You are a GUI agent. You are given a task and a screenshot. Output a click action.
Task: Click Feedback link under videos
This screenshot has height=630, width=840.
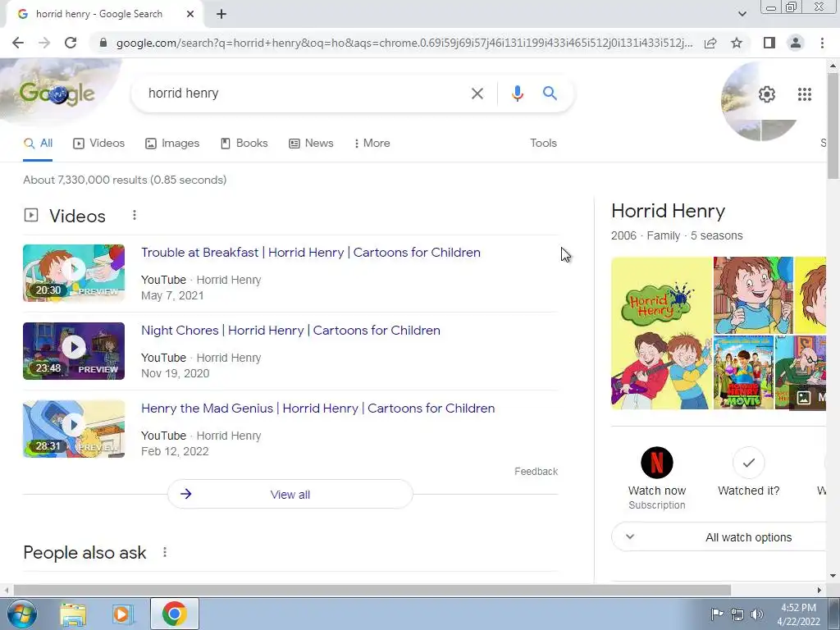[x=536, y=472]
